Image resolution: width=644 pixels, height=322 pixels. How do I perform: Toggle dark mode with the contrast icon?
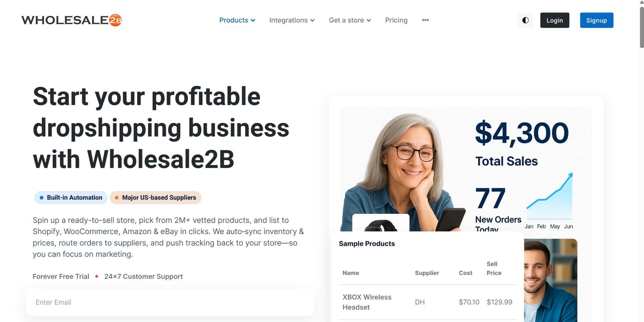pyautogui.click(x=525, y=20)
